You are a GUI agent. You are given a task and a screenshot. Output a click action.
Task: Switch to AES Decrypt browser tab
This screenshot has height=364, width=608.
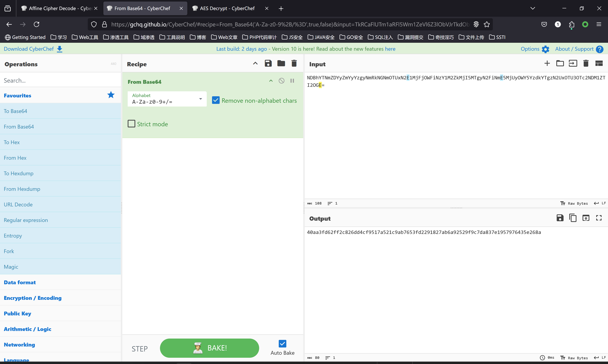227,8
